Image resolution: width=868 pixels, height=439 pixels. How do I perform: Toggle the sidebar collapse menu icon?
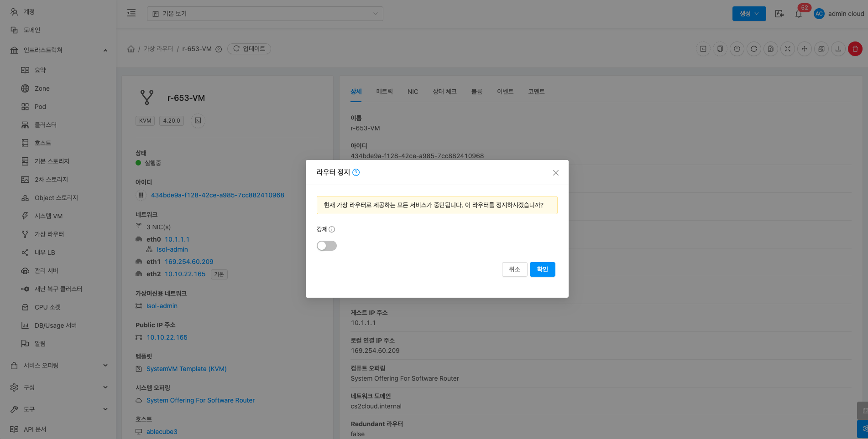click(x=131, y=13)
